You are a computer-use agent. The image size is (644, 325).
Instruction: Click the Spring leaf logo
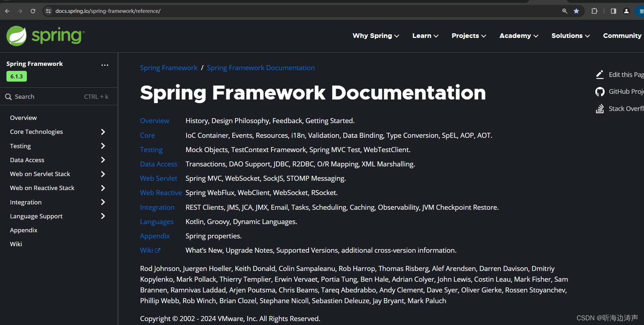click(x=16, y=36)
